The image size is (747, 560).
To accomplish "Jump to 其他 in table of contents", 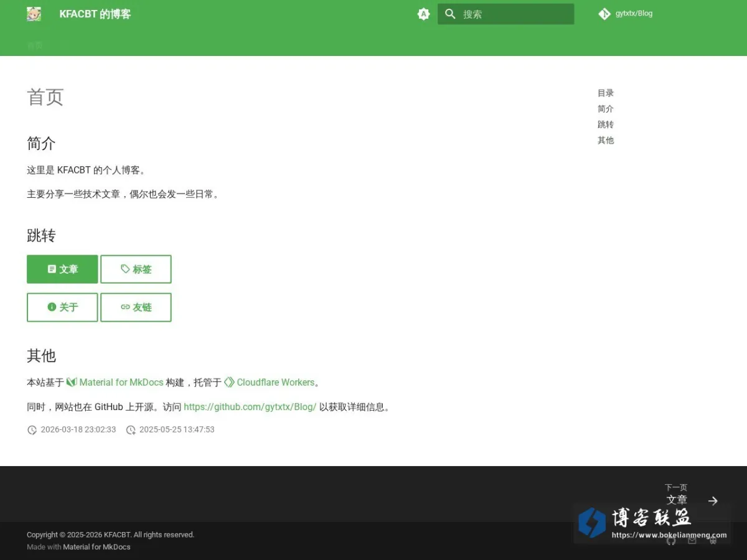I will pyautogui.click(x=606, y=140).
